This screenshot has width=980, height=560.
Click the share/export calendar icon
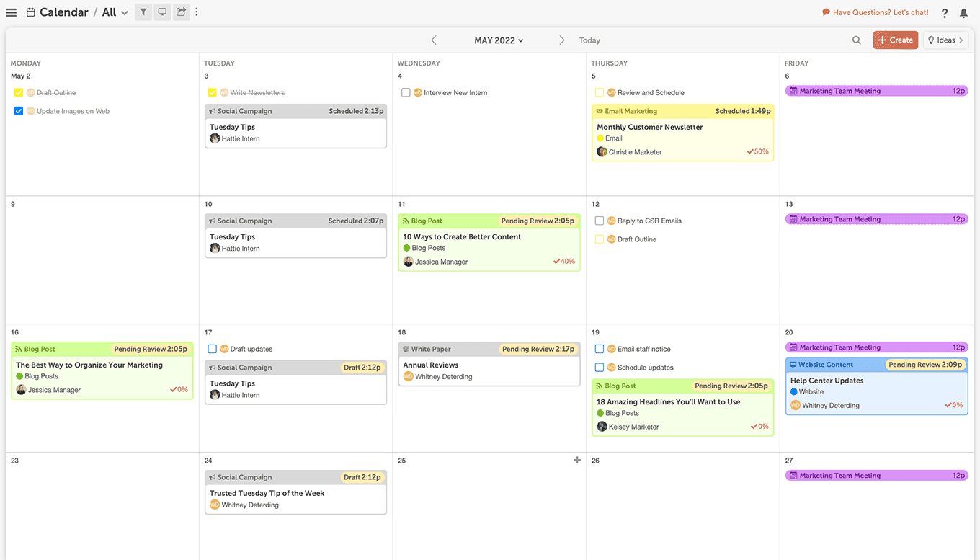pos(180,12)
